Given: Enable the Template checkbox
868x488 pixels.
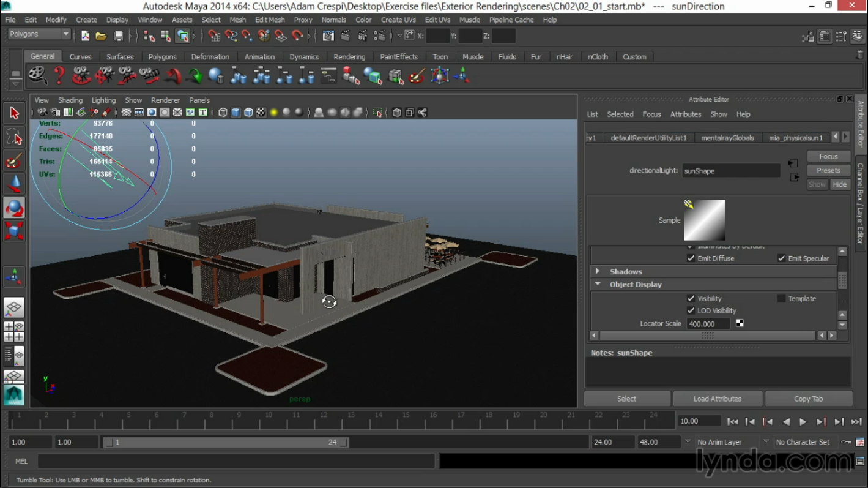Looking at the screenshot, I should (781, 298).
